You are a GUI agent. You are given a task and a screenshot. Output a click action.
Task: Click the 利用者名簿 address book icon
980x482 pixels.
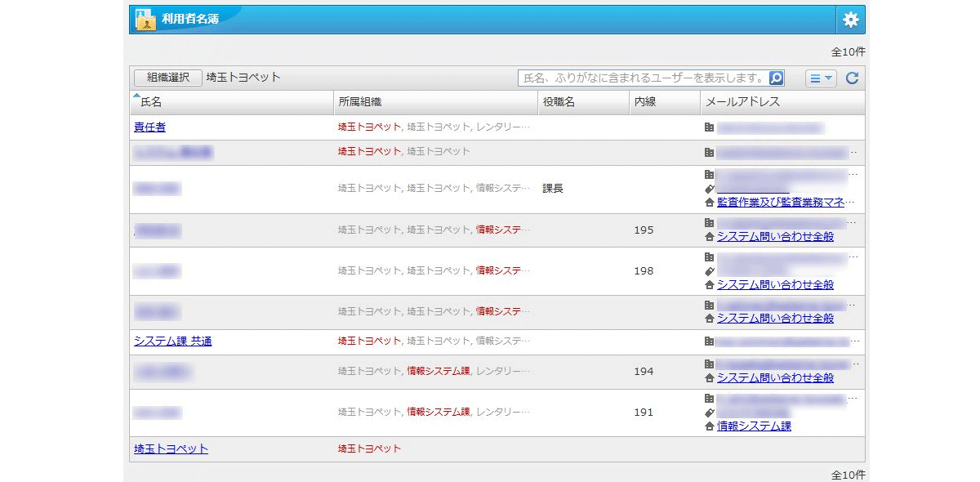[145, 19]
